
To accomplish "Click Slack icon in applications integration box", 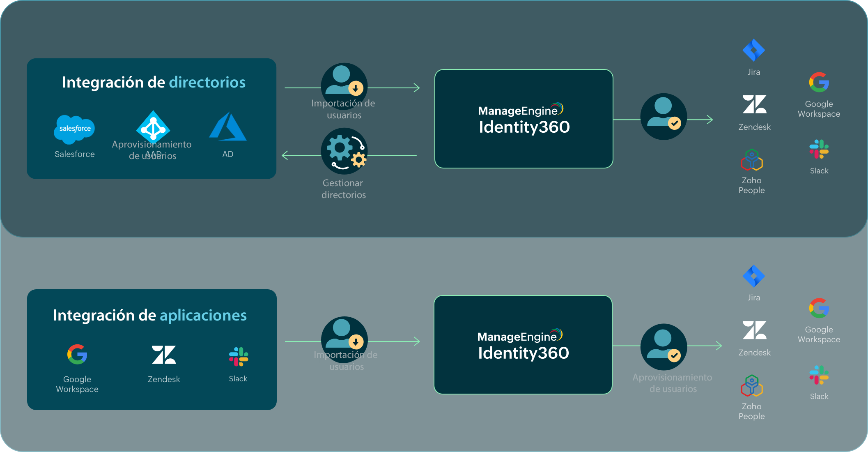I will (x=238, y=357).
